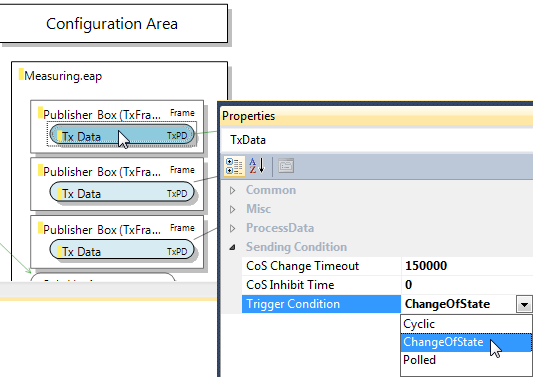Click yellow marker of first Publisher Box
Viewport: 533px width, 377px height.
40,113
